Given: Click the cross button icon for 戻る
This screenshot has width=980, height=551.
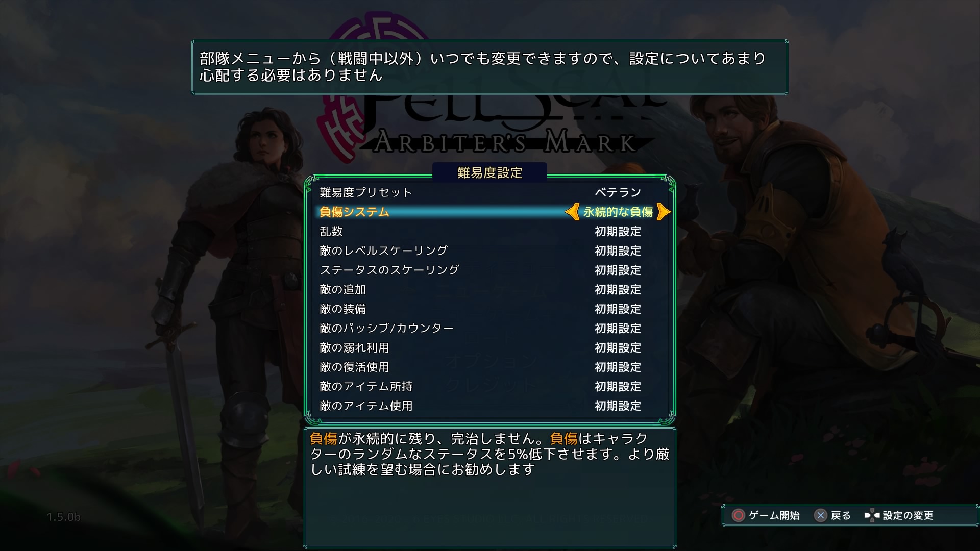Looking at the screenshot, I should coord(820,516).
